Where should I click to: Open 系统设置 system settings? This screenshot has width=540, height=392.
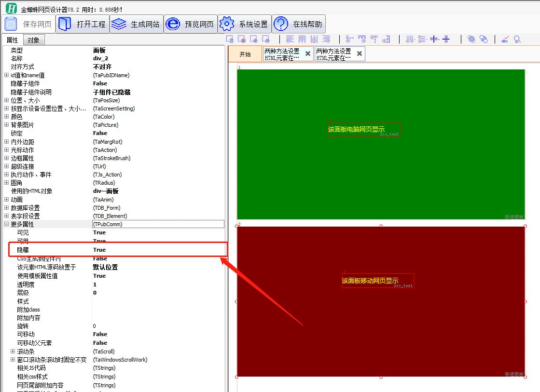tap(245, 24)
